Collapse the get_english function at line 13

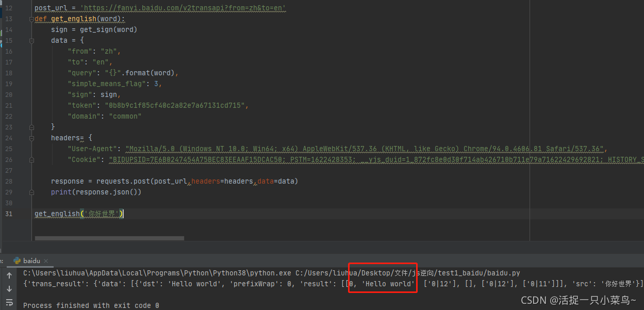31,19
